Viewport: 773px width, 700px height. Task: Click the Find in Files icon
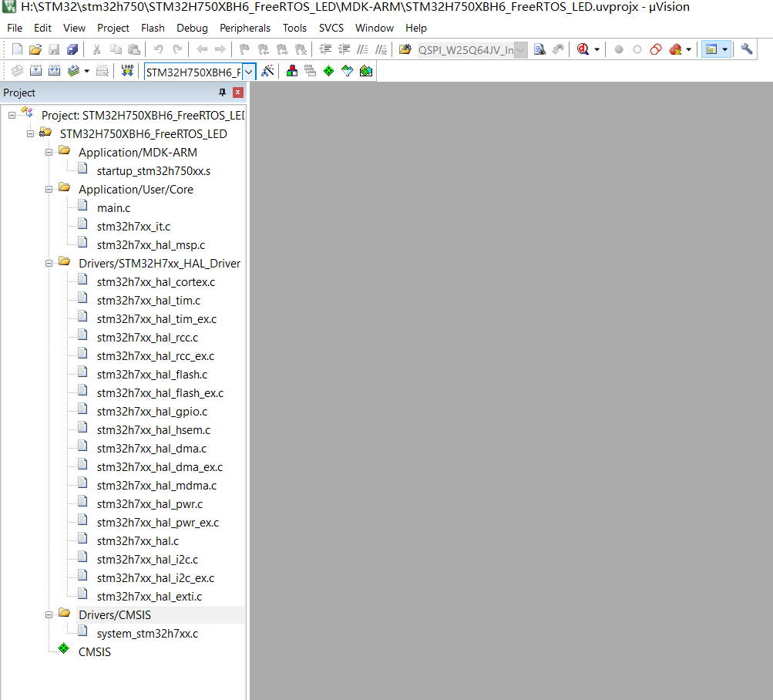tap(405, 49)
